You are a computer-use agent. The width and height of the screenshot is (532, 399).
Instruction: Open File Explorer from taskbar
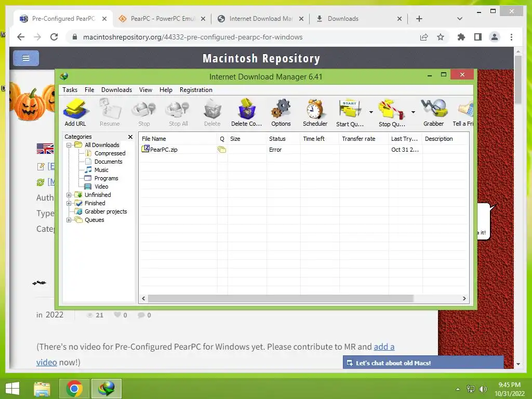(43, 389)
